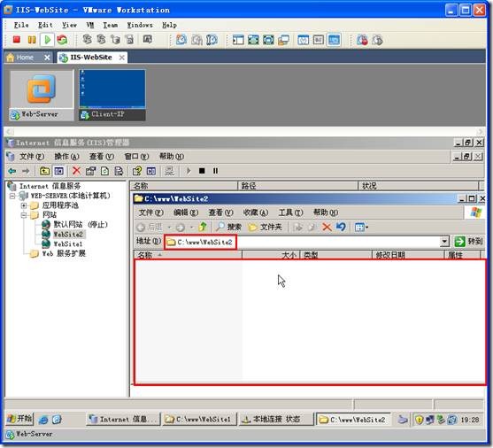
Task: Click the Internet Explorer quick launch icon
Action: click(43, 419)
